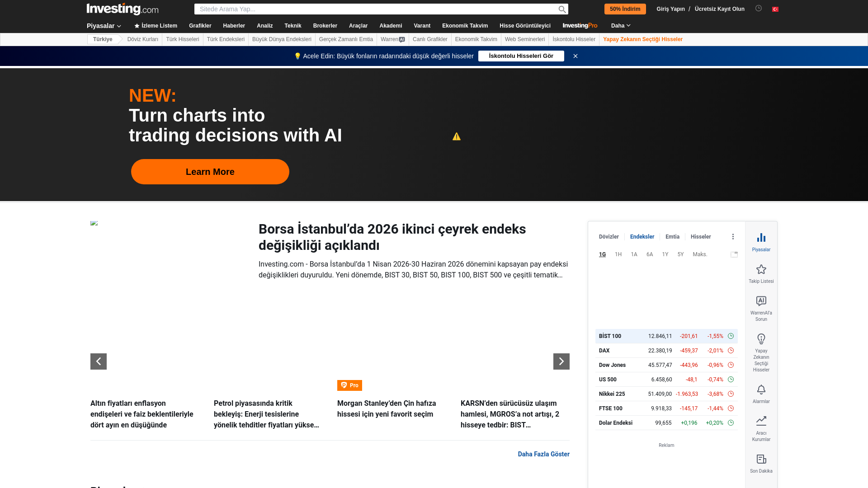This screenshot has height=488, width=868.
Task: Open İzleme Listem with star
Action: 156,26
